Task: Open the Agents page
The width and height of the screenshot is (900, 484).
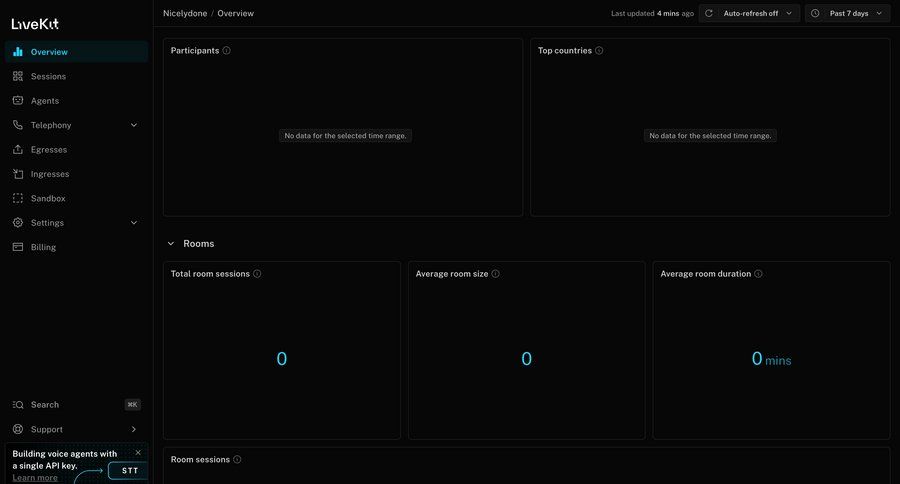Action: pos(76,100)
